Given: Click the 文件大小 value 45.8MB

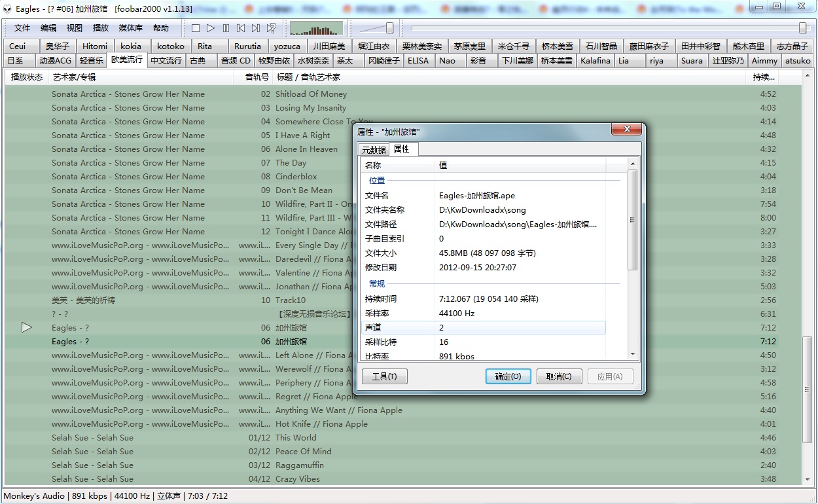Looking at the screenshot, I should click(487, 253).
